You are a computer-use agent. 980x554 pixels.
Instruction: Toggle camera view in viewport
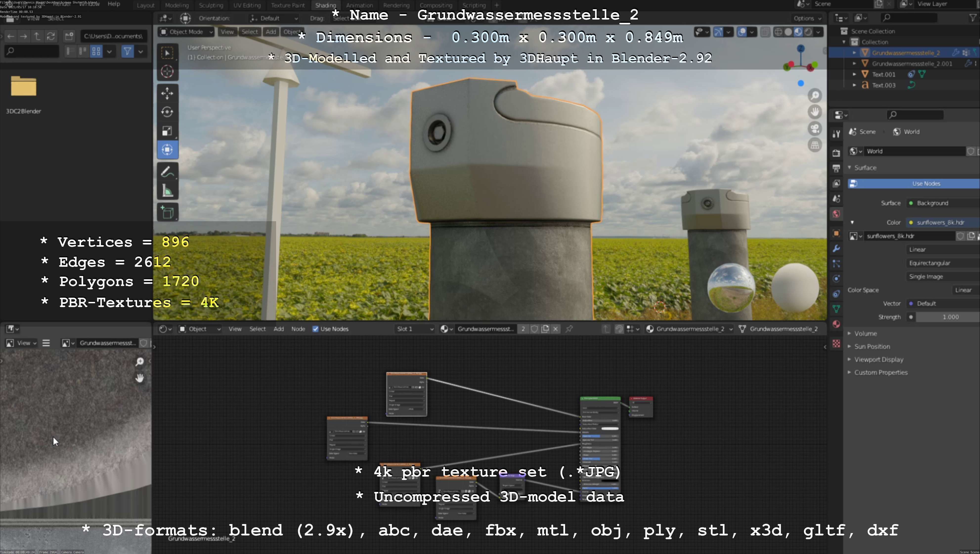(815, 129)
